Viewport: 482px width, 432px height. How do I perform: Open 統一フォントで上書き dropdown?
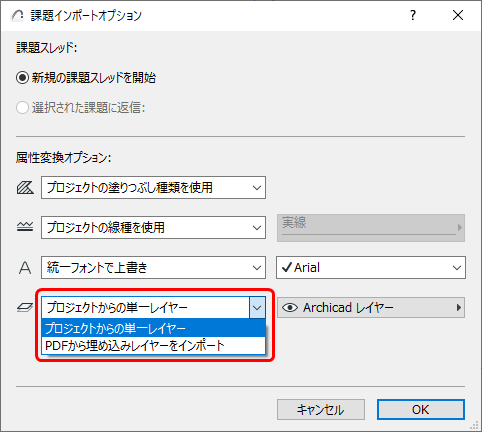click(153, 267)
